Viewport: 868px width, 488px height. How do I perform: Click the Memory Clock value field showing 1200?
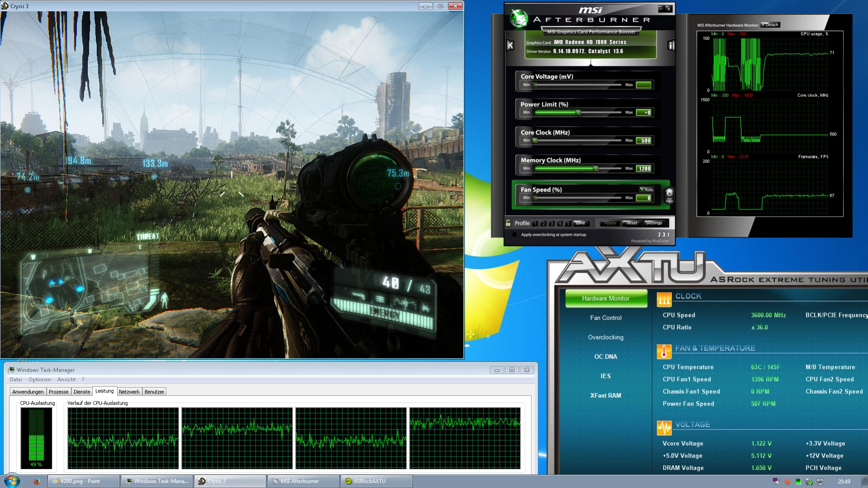click(x=644, y=169)
